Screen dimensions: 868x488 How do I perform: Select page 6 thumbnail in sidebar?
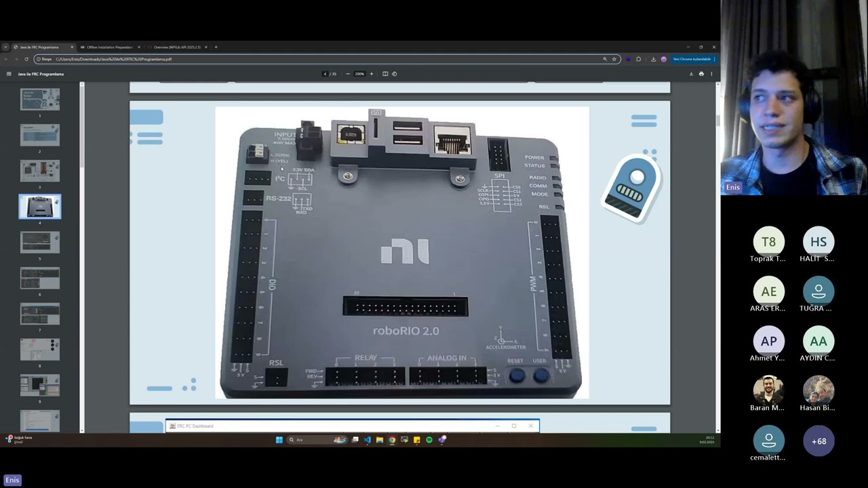[x=40, y=278]
